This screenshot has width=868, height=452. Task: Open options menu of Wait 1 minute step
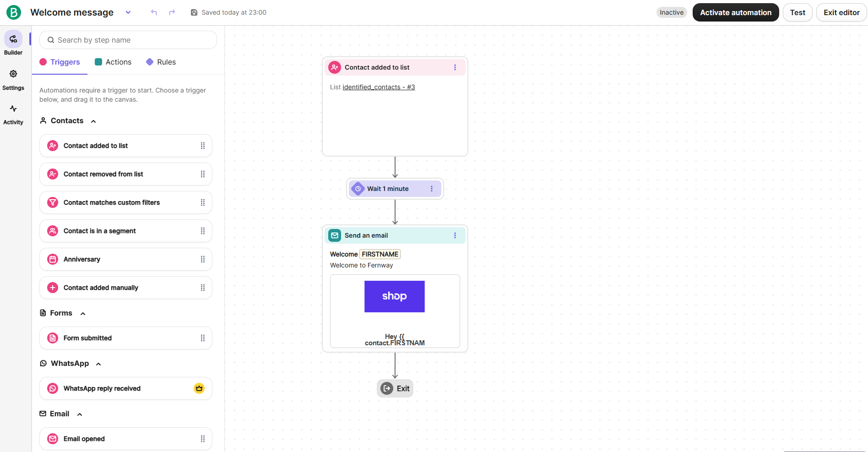(x=431, y=189)
